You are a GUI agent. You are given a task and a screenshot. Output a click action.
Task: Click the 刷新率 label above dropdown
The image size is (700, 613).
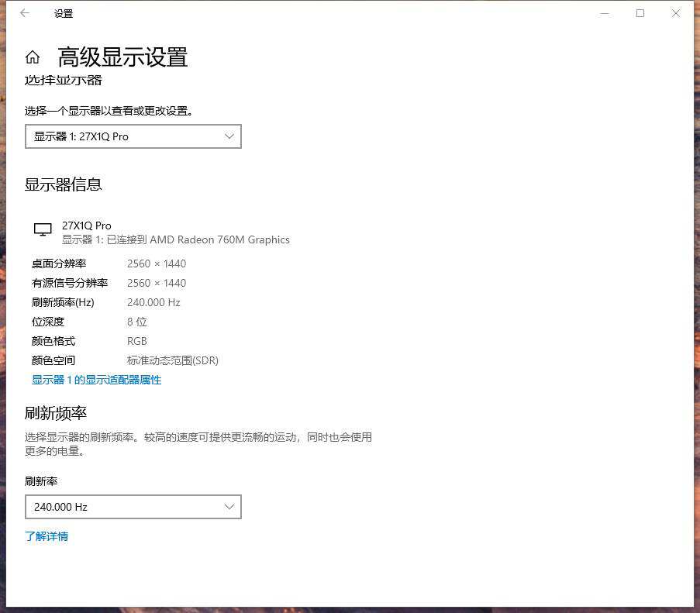[x=41, y=481]
